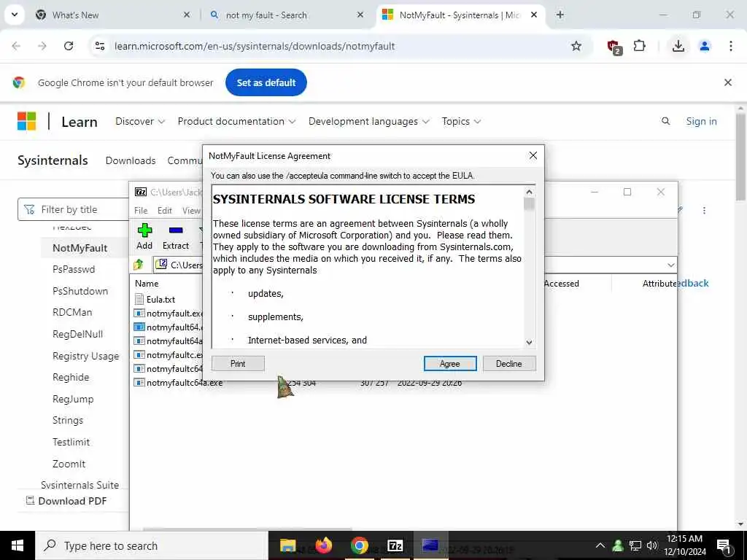Image resolution: width=747 pixels, height=560 pixels.
Task: Open File Explorer from the taskbar
Action: (287, 545)
